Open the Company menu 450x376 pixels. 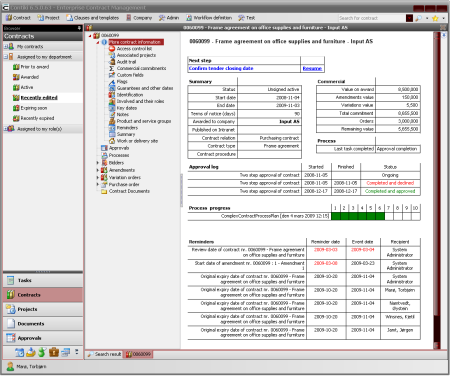pos(139,18)
